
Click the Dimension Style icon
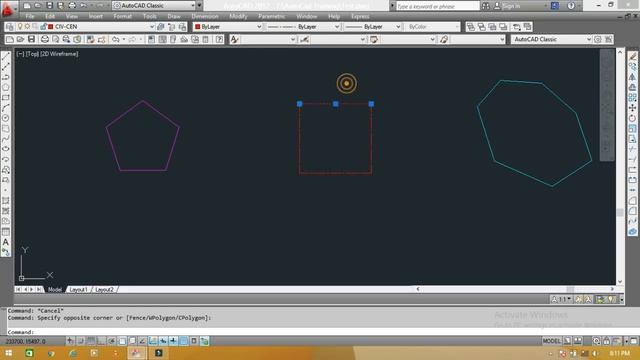(304, 39)
